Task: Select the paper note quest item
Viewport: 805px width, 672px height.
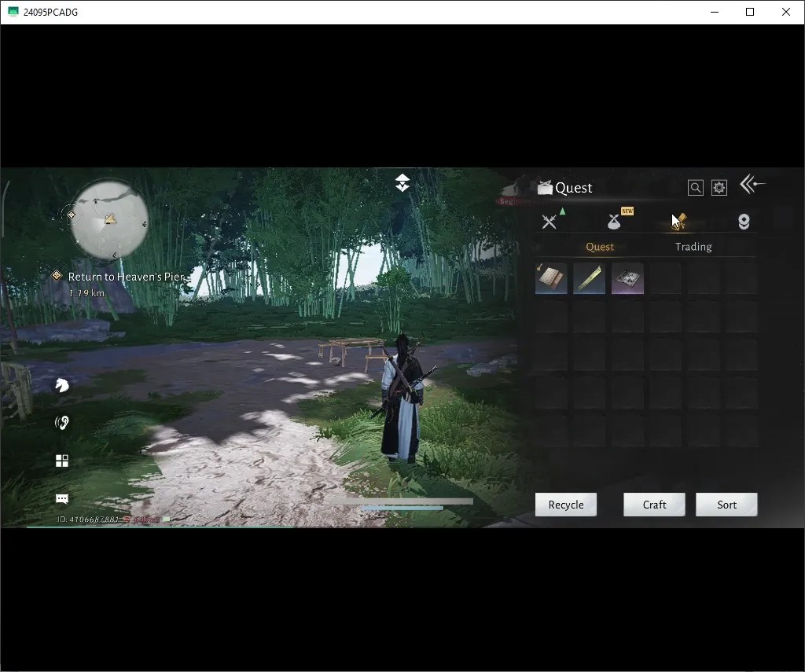Action: (x=551, y=278)
